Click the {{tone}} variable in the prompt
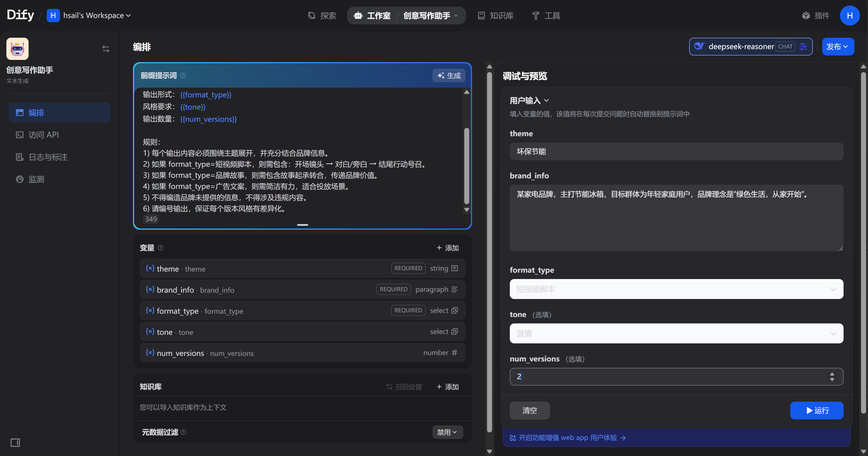The width and height of the screenshot is (868, 456). pos(193,107)
